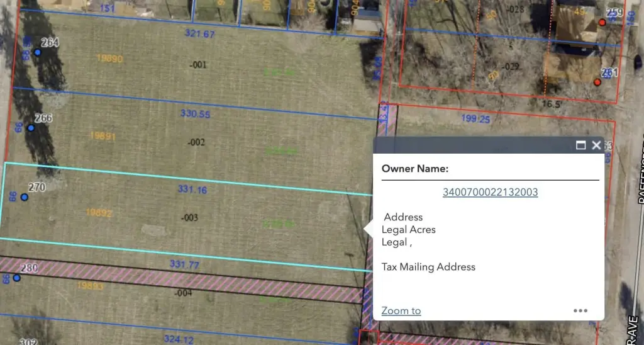Select the red address point below the 259 marker
This screenshot has width=644, height=345.
tap(597, 82)
